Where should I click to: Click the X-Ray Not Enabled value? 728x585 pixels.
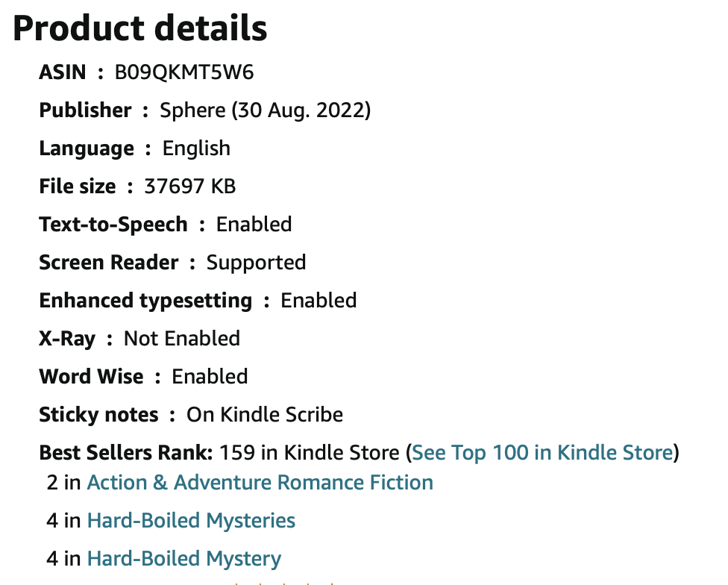click(182, 339)
